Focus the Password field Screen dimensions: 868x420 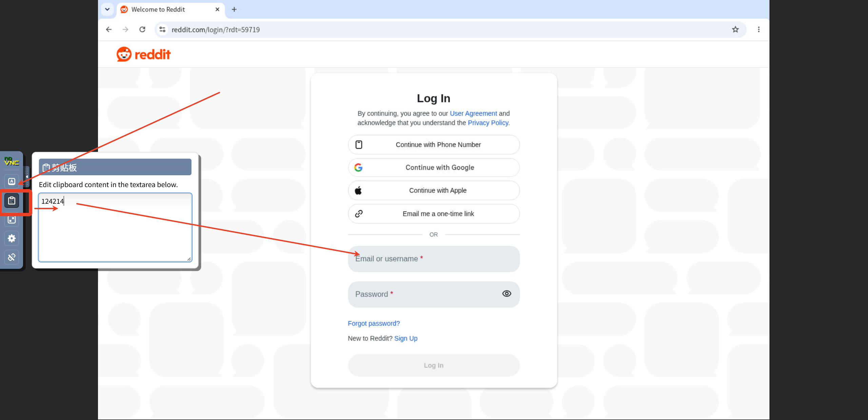[x=434, y=294]
